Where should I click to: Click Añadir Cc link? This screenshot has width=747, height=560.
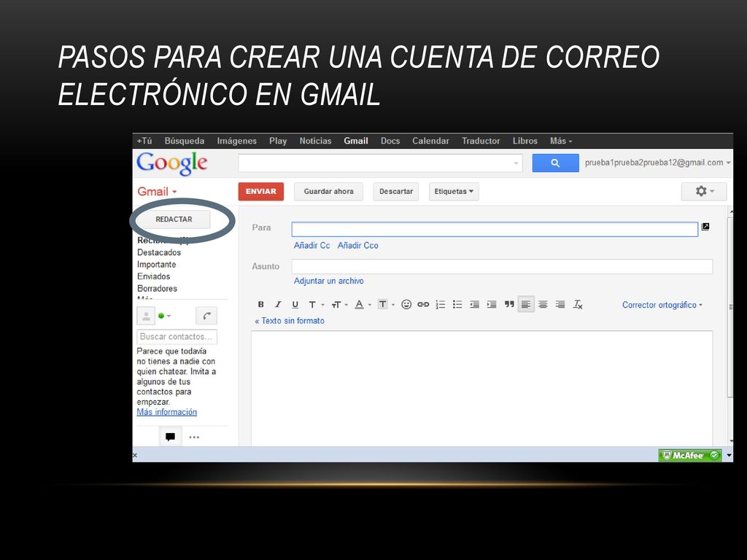[311, 246]
